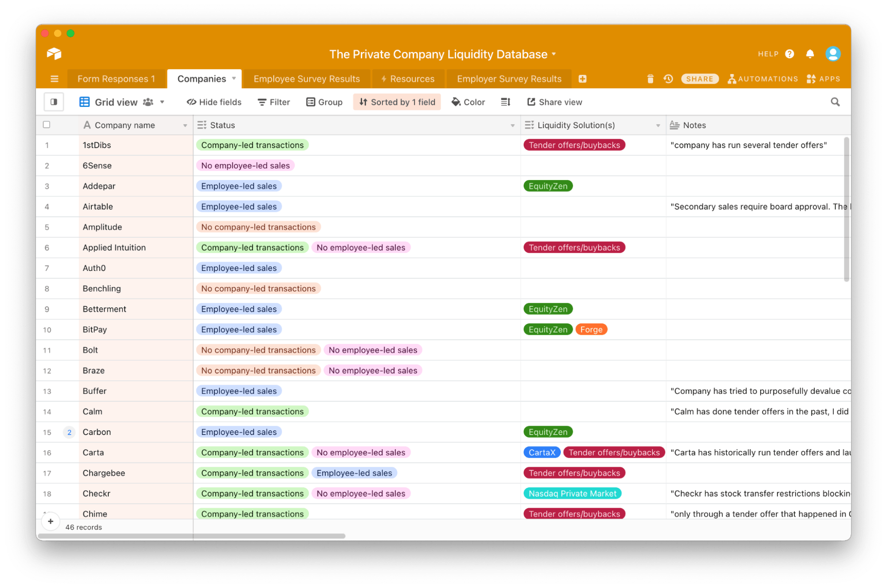Image resolution: width=887 pixels, height=588 pixels.
Task: Click Bolt's No employee-led sales tag
Action: (x=373, y=350)
